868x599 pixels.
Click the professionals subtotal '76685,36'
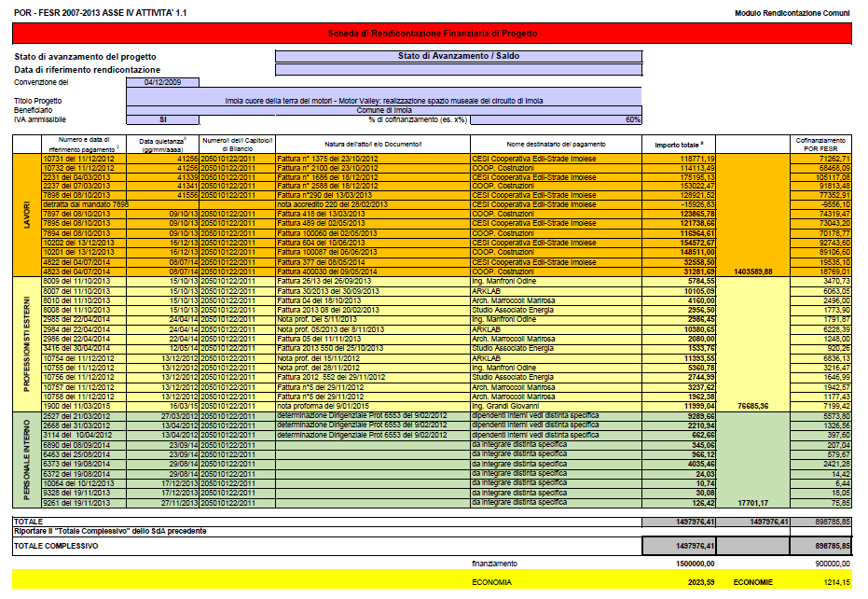(x=753, y=406)
